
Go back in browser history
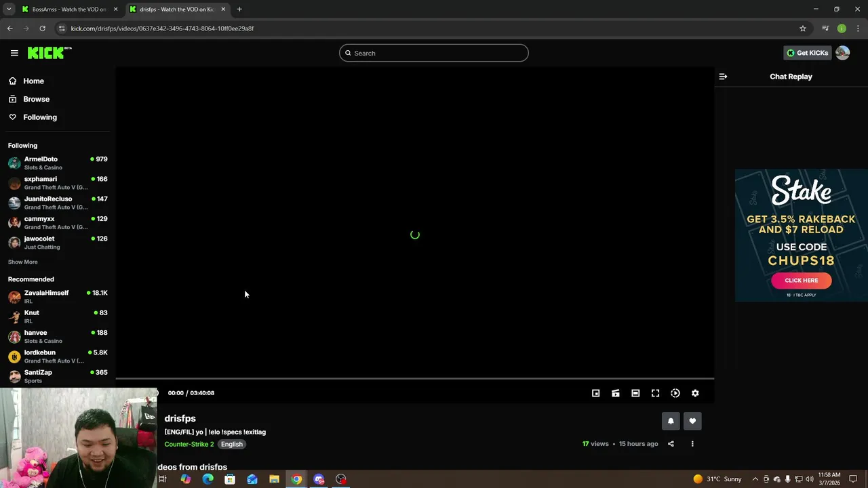[x=9, y=28]
